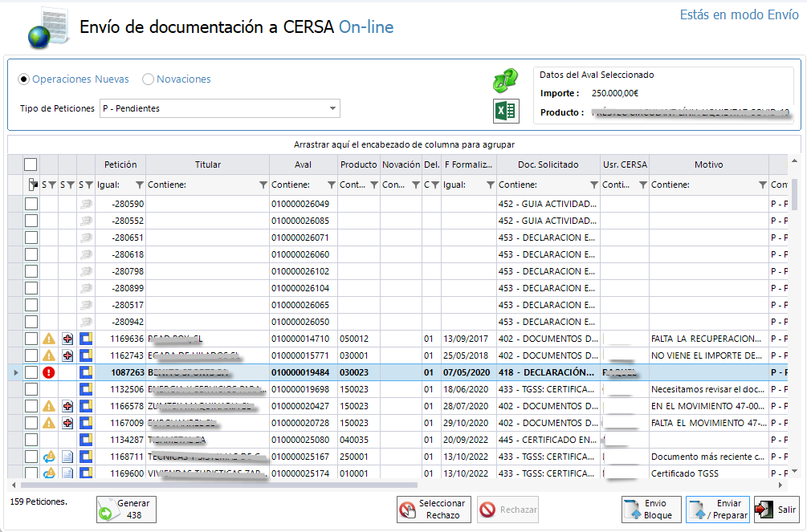
Task: Click the red cross icon in row 1162743
Action: click(x=67, y=355)
